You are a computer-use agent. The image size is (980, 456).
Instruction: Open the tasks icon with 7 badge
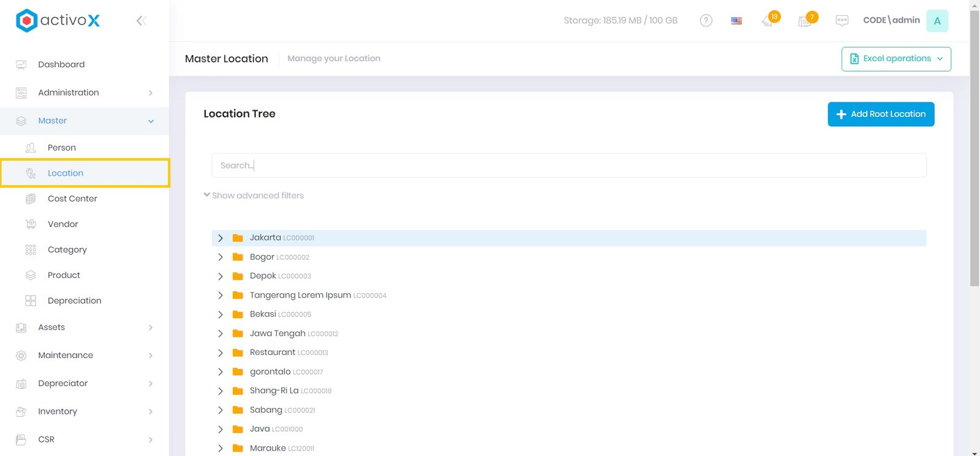(805, 21)
